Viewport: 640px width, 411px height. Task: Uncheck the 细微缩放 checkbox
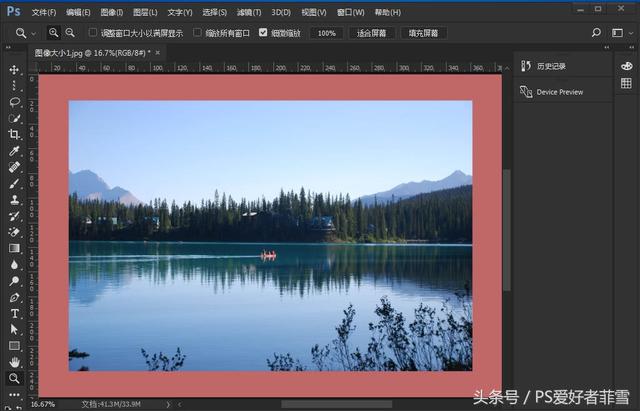point(263,33)
